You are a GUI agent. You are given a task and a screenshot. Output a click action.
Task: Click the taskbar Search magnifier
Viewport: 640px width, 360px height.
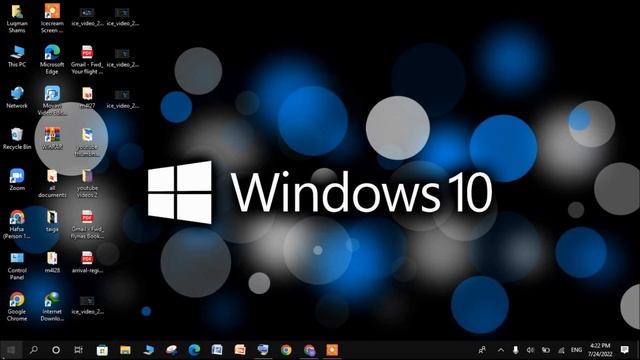pyautogui.click(x=34, y=350)
